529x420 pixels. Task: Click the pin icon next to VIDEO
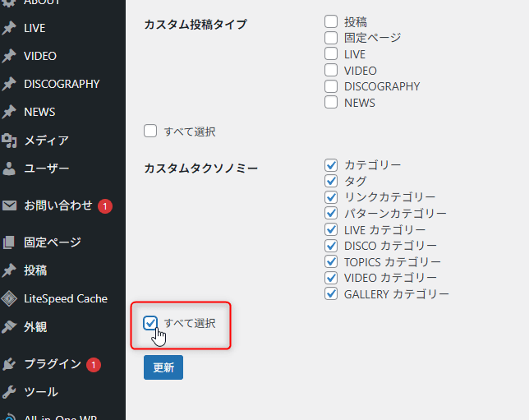(x=9, y=56)
